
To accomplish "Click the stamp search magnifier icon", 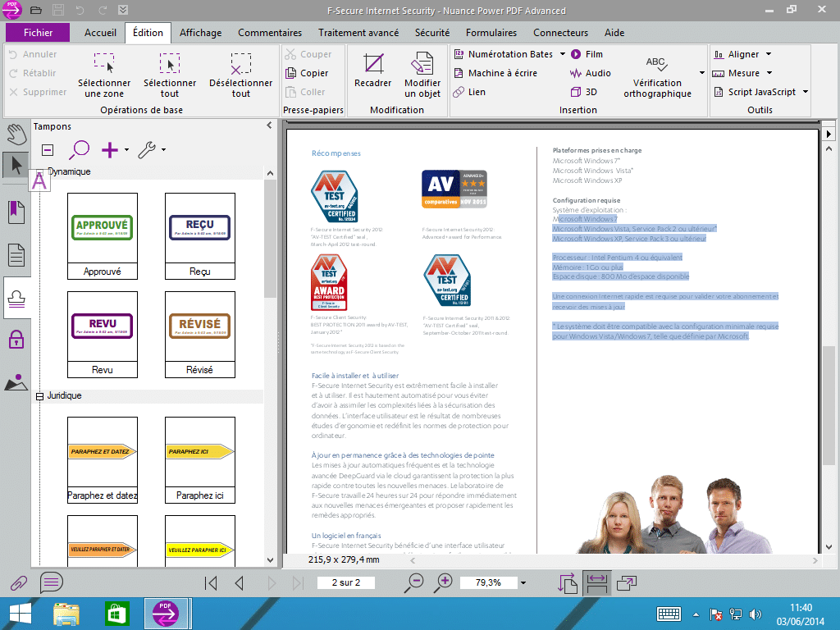I will (x=80, y=150).
